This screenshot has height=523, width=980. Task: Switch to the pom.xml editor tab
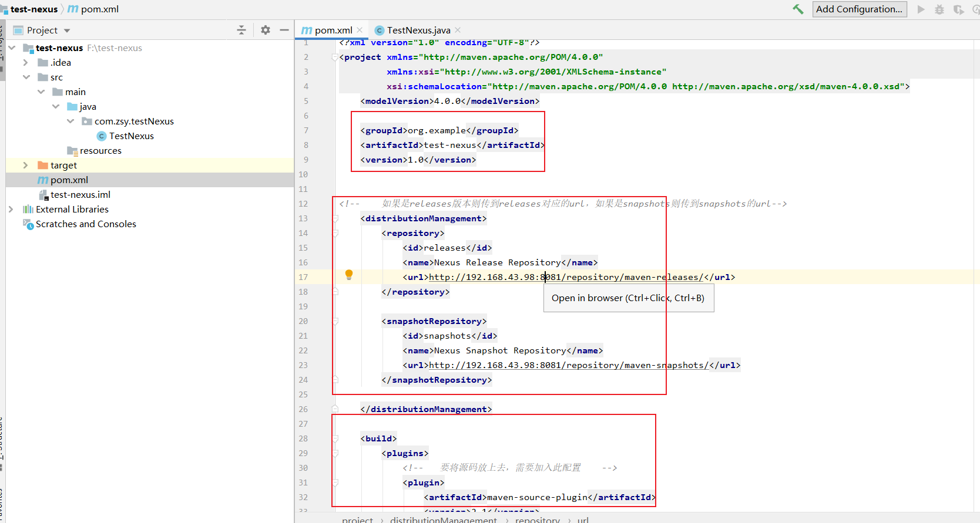[334, 30]
